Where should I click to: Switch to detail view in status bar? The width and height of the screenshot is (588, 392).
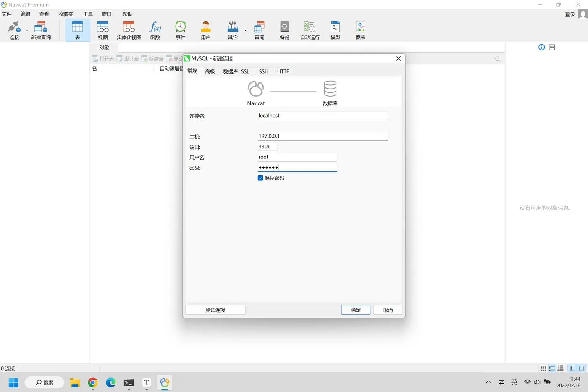tap(560, 368)
